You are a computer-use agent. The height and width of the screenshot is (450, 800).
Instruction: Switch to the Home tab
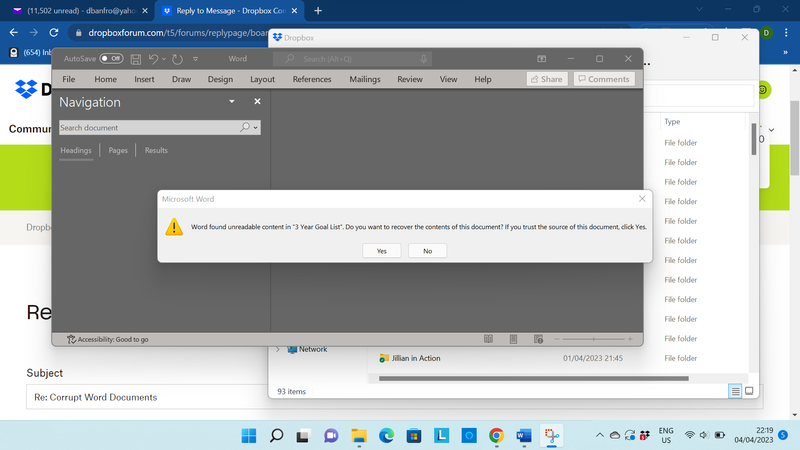(106, 79)
